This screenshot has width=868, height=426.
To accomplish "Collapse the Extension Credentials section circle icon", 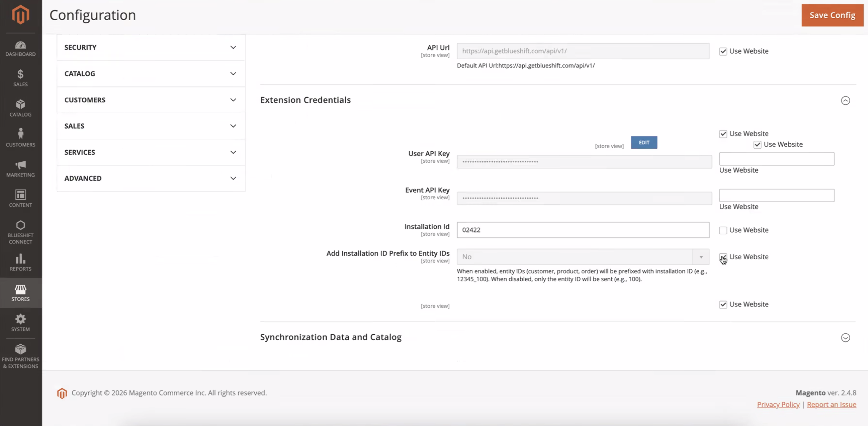I will (845, 101).
